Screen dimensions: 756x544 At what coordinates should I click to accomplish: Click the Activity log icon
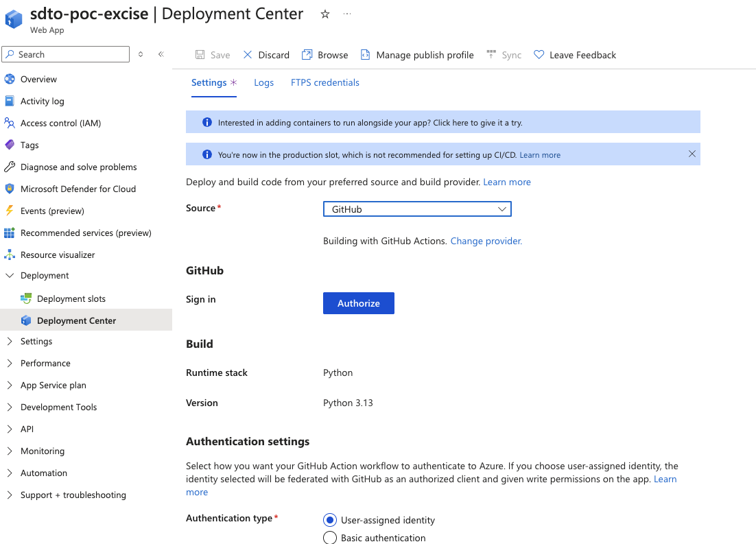pyautogui.click(x=9, y=101)
